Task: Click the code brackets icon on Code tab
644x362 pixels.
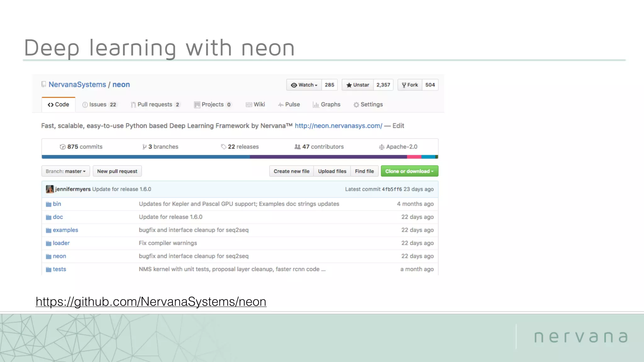Action: [51, 105]
